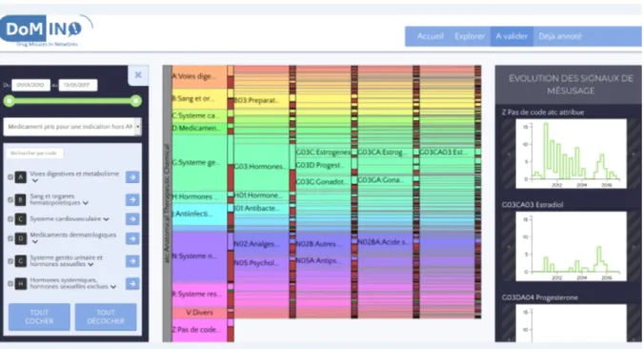This screenshot has height=349, width=644.
Task: Open the G03CA03 Estradiol chart
Action: pos(571,246)
